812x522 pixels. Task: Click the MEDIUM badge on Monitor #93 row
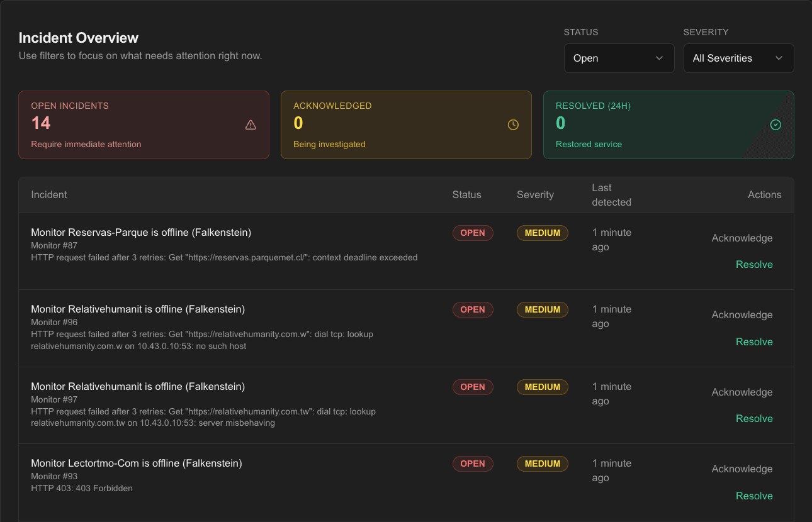(542, 464)
